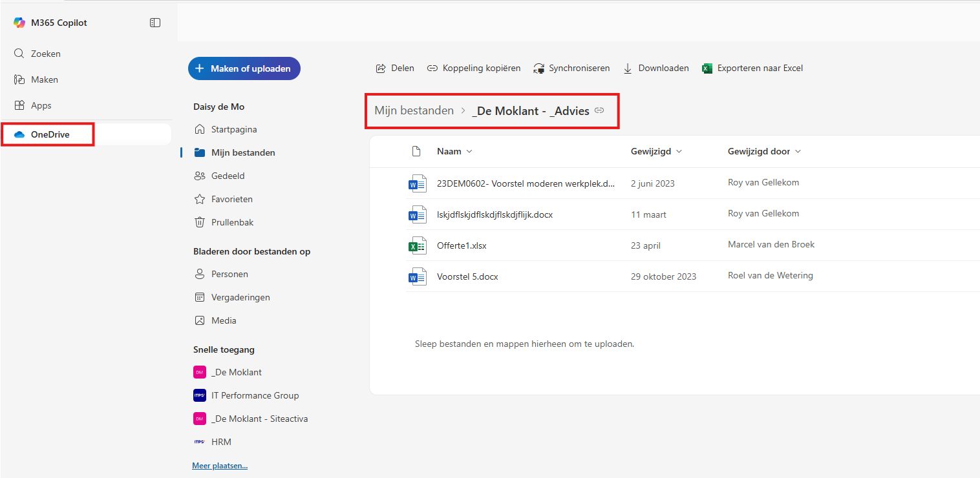Click the Maken of uploaden button

[244, 68]
